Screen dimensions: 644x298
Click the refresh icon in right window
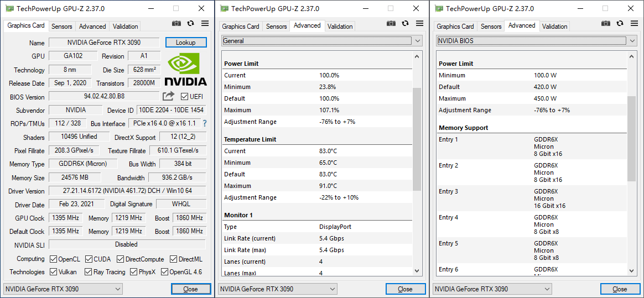click(620, 23)
